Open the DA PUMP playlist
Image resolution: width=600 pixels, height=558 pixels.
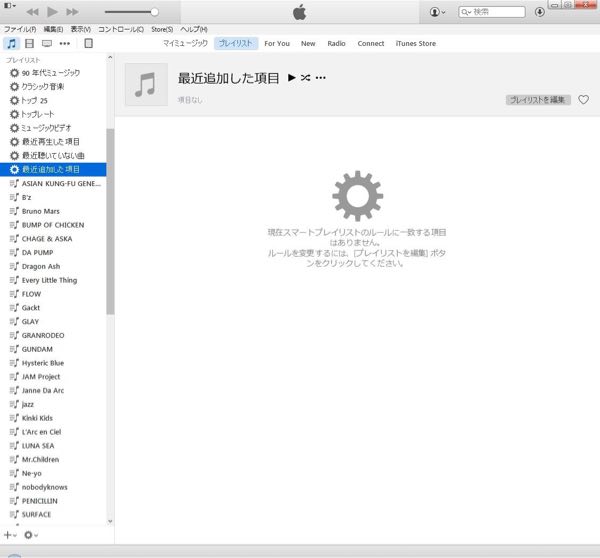(53, 253)
